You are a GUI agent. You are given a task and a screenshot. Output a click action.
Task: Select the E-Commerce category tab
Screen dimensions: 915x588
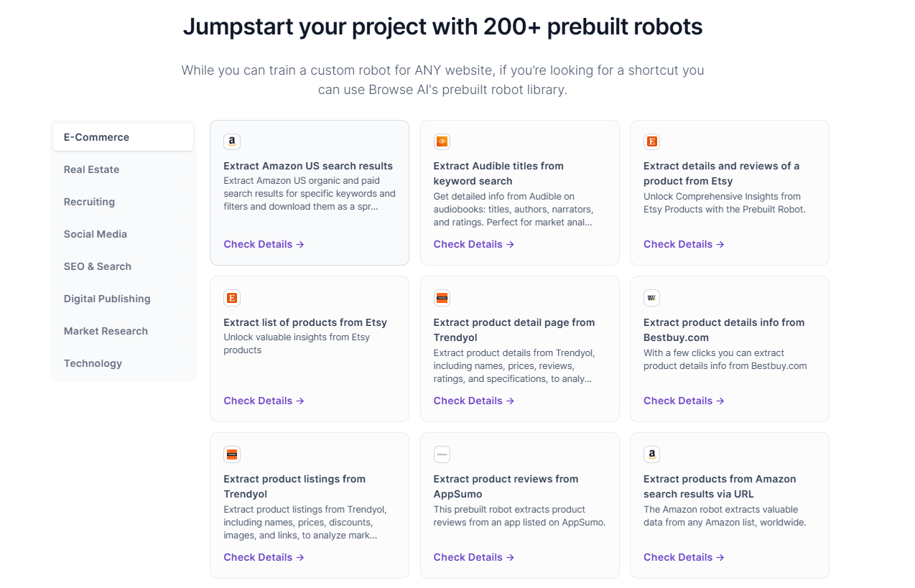pos(97,137)
